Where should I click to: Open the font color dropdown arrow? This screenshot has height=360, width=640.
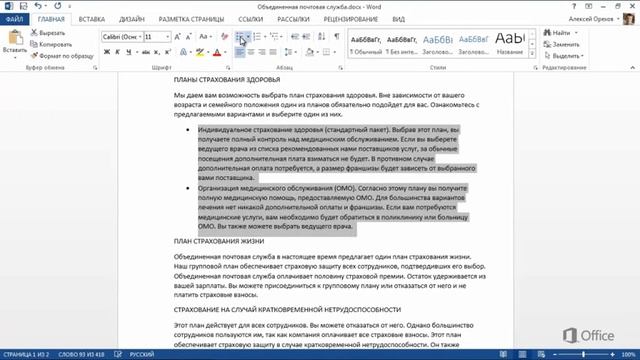tap(225, 52)
